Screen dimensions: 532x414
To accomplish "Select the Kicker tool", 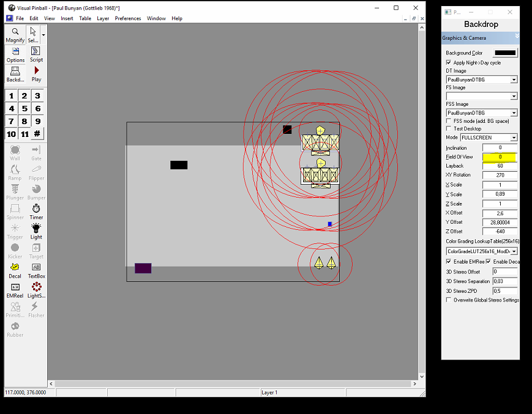I will coord(15,251).
